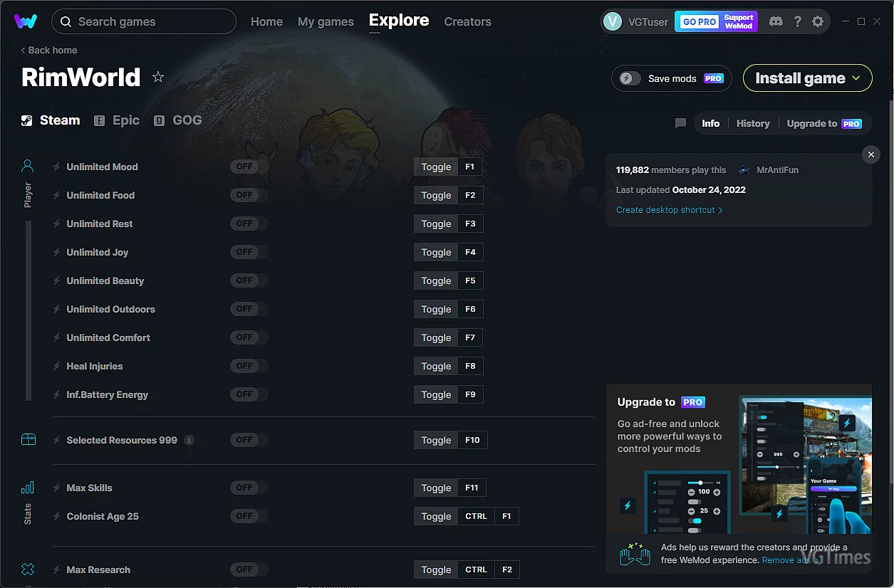The height and width of the screenshot is (588, 894).
Task: Open the MrAntiFun creator link
Action: (777, 170)
